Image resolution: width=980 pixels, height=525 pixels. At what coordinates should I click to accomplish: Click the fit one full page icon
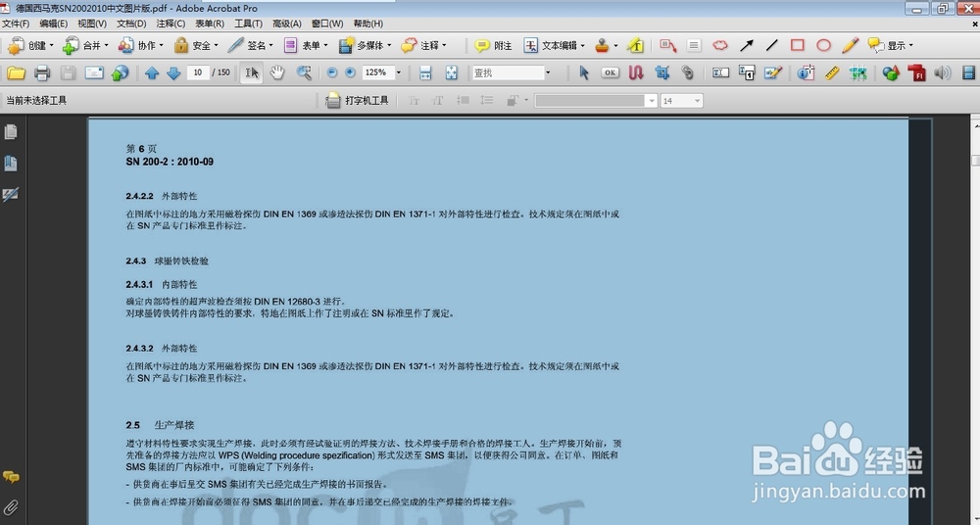[x=451, y=73]
